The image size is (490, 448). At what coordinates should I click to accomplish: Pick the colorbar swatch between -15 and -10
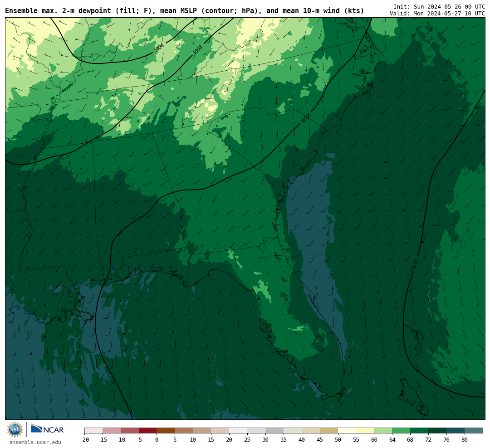112,431
